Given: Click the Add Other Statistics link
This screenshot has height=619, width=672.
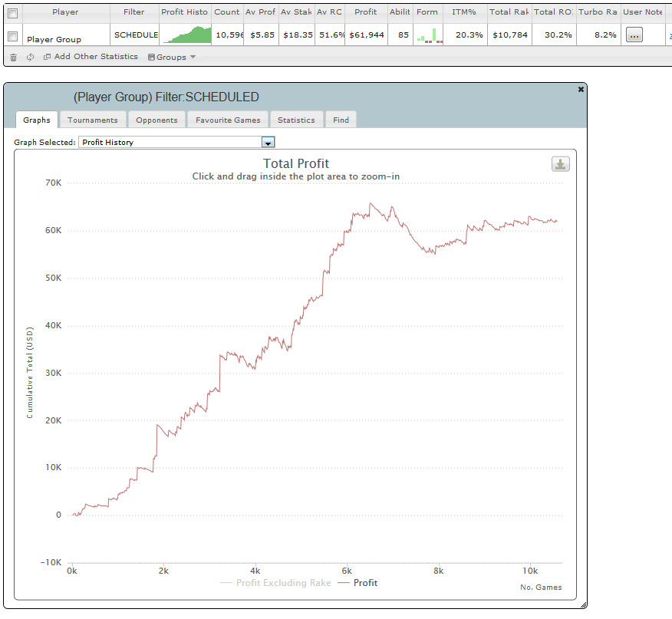Looking at the screenshot, I should 91,57.
